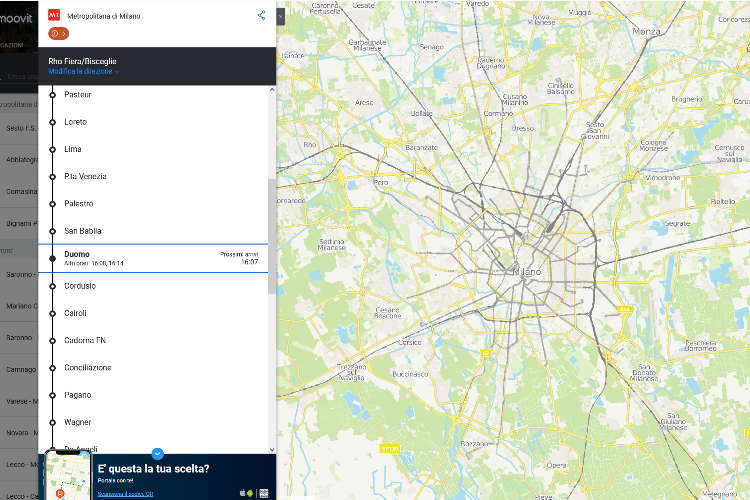Screen dimensions: 750x500
Task: Click the Milano label on the map
Action: (x=527, y=272)
